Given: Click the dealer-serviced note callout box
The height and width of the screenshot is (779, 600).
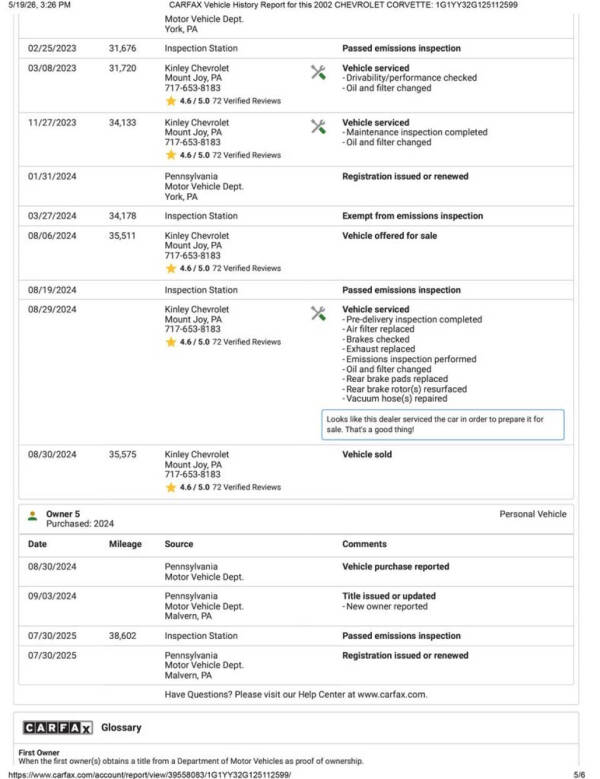Looking at the screenshot, I should click(443, 424).
